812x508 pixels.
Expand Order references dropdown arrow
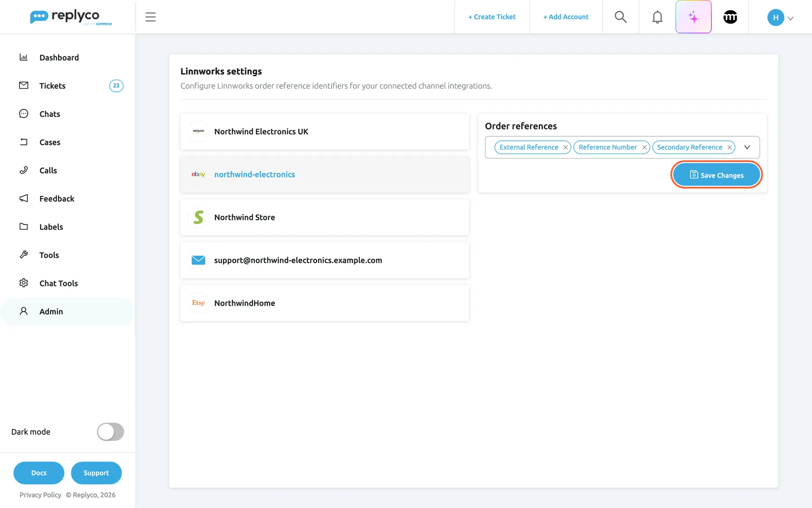[747, 147]
